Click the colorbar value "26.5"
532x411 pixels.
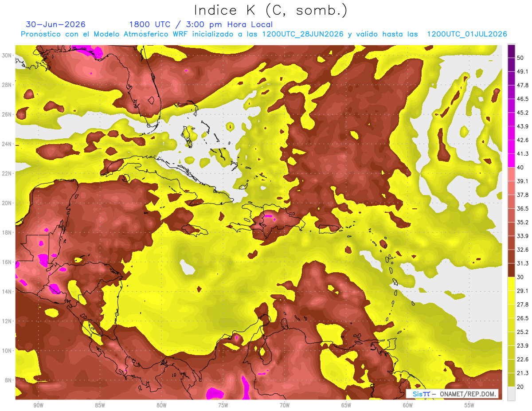click(x=523, y=318)
